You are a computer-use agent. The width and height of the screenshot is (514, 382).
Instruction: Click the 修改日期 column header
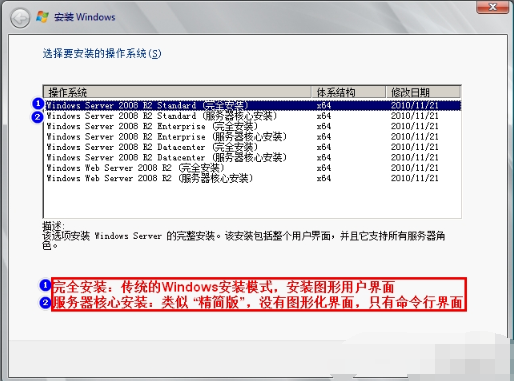(x=423, y=92)
